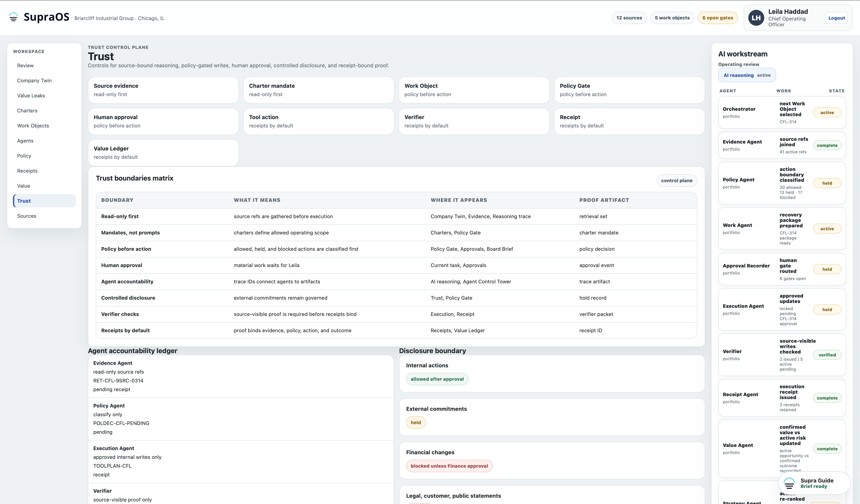
Task: Select the Receipt control card
Action: (629, 121)
